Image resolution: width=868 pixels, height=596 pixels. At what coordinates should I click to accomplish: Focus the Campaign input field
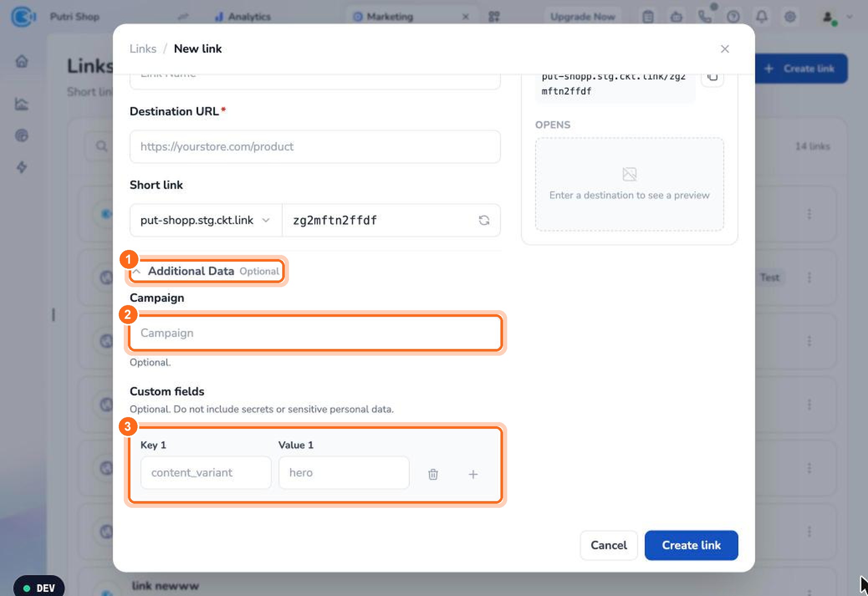(315, 333)
